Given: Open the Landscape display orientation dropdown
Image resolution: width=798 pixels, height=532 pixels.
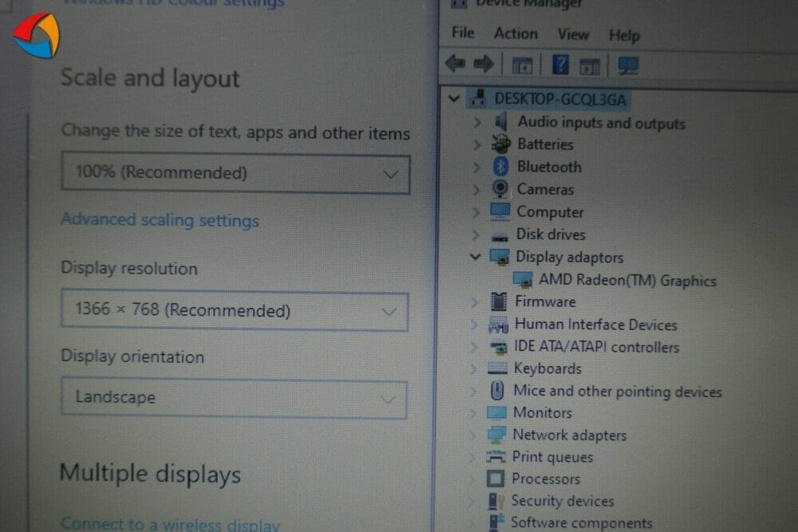Looking at the screenshot, I should coord(234,398).
